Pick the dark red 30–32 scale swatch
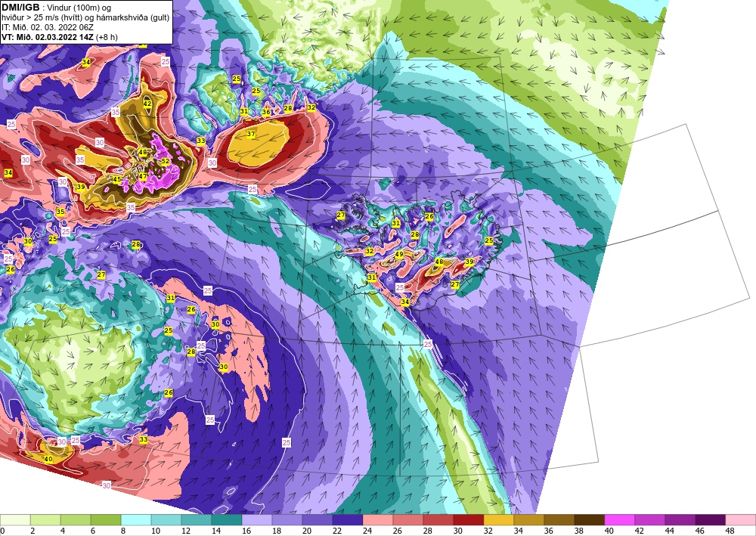 (468, 519)
